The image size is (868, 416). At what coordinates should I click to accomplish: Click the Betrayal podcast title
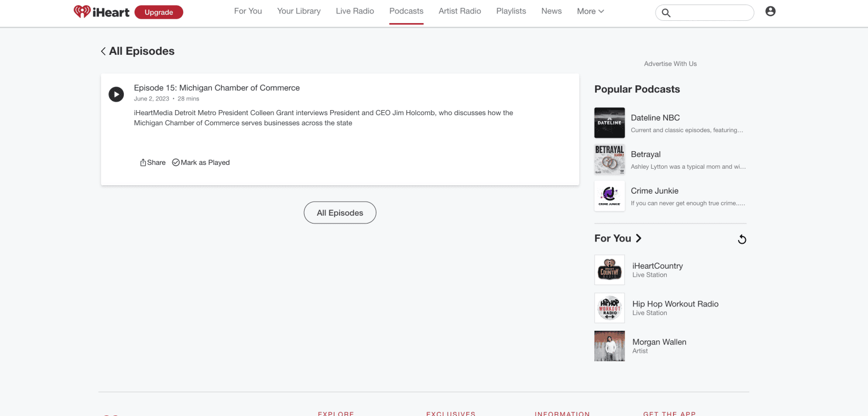pos(646,154)
